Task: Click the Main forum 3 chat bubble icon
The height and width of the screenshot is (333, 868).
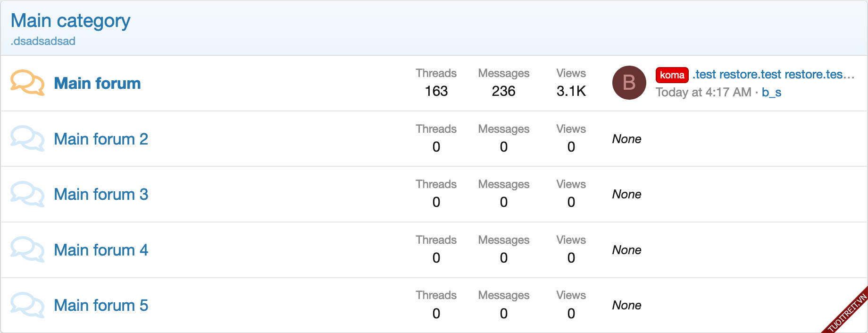Action: (x=27, y=194)
